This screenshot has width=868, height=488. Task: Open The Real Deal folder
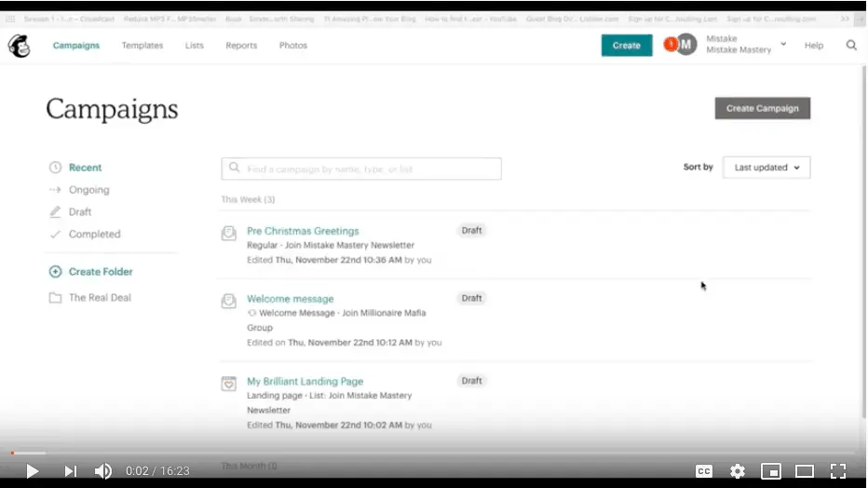pos(101,298)
